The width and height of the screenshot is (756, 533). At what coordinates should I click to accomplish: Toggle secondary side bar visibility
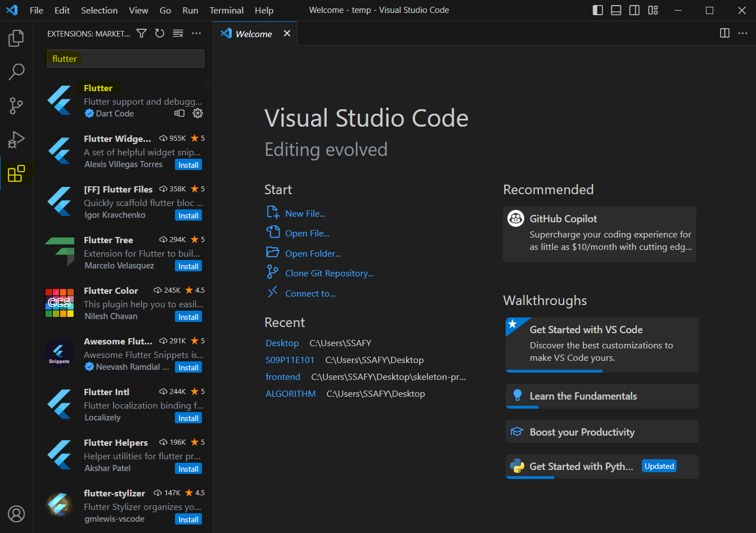634,10
